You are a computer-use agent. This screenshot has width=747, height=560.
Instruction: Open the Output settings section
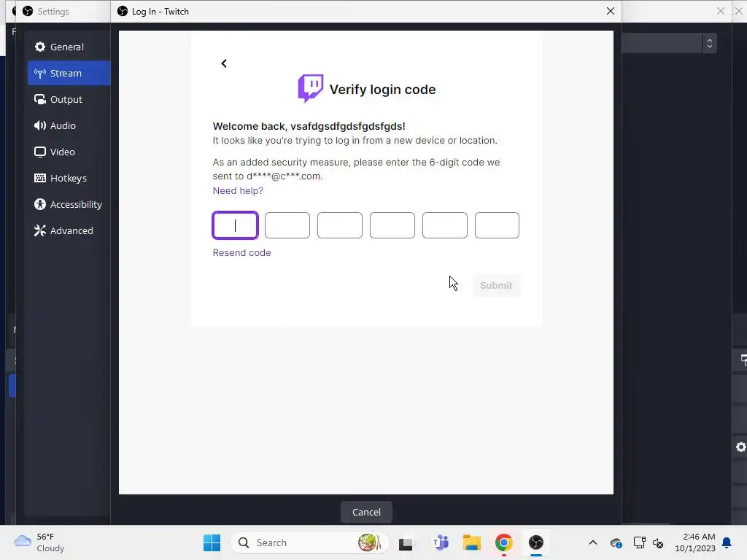coord(69,99)
